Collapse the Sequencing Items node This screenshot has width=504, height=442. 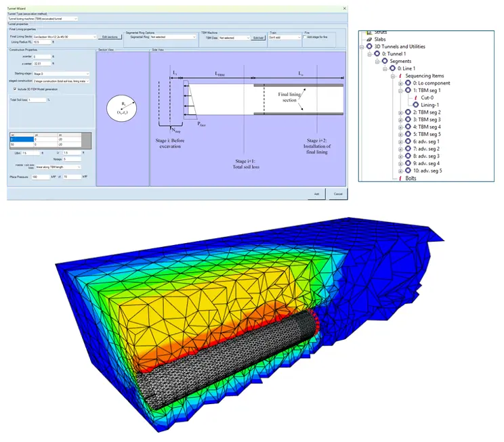coord(392,76)
